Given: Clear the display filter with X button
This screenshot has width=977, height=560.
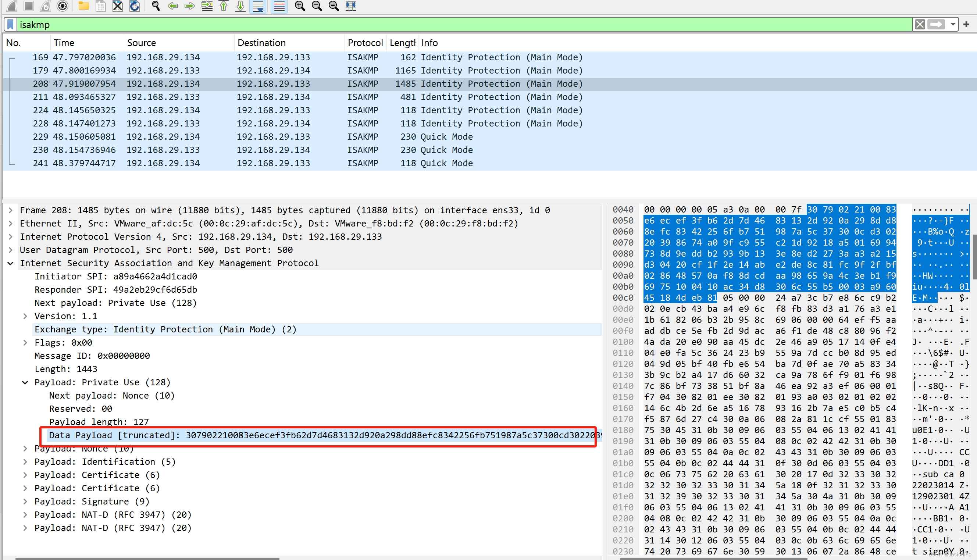Looking at the screenshot, I should click(920, 25).
